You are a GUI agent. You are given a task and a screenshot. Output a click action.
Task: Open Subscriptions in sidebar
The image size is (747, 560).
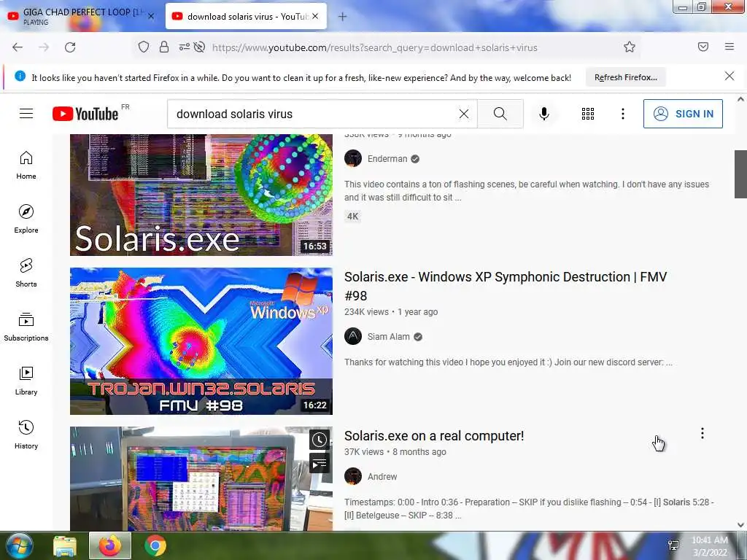click(26, 327)
